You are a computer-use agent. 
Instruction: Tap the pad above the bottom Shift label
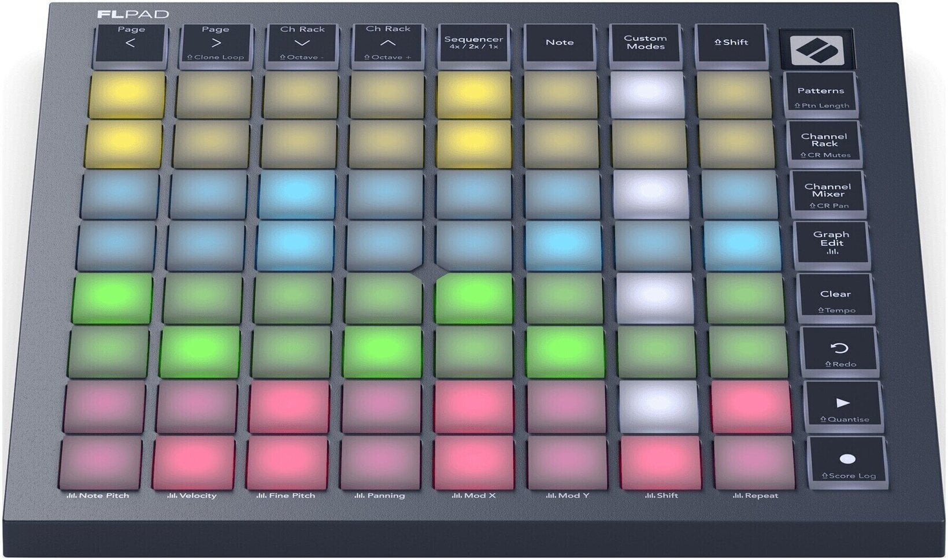pos(661,463)
